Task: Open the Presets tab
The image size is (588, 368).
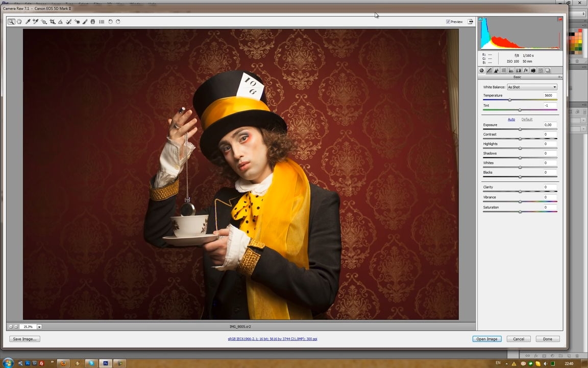Action: (x=541, y=70)
